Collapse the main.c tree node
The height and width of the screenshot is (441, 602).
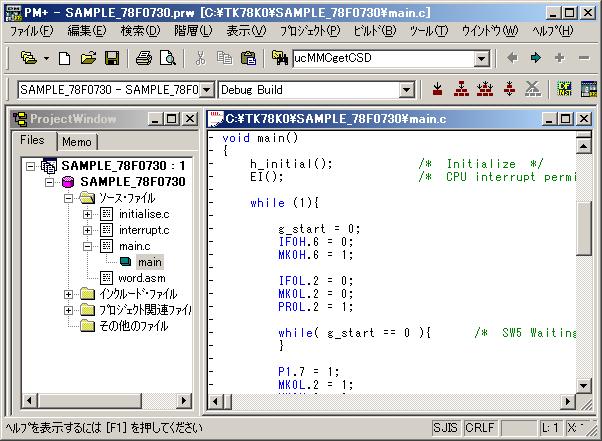pyautogui.click(x=88, y=246)
